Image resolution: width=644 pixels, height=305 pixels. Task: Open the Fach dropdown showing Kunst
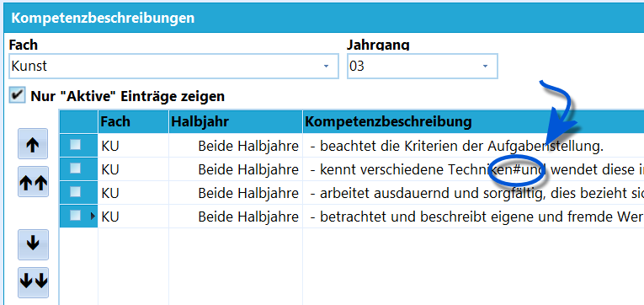(326, 67)
